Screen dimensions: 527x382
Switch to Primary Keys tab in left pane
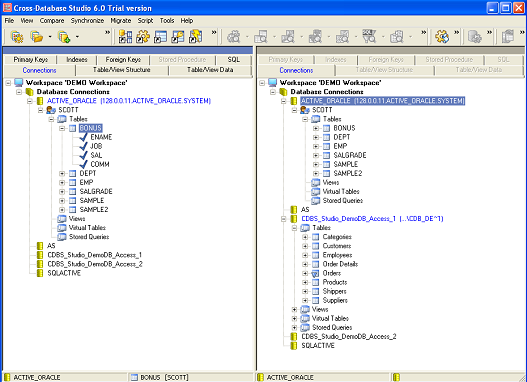(x=31, y=59)
